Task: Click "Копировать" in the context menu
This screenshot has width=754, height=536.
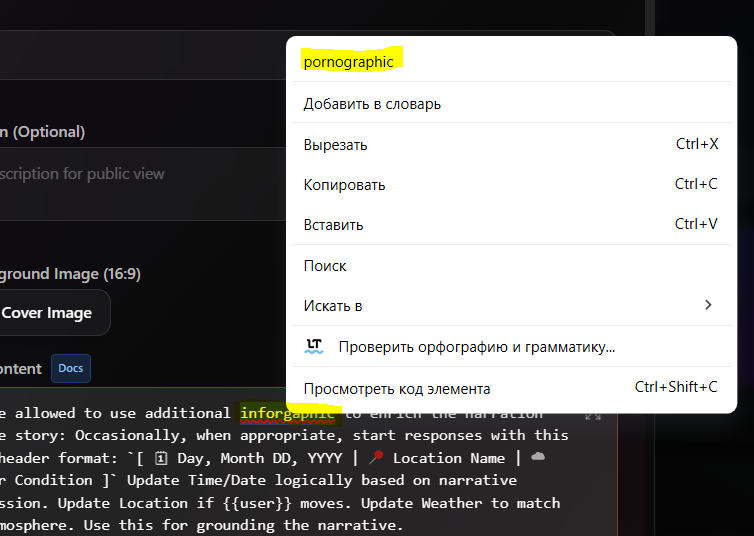Action: tap(511, 185)
